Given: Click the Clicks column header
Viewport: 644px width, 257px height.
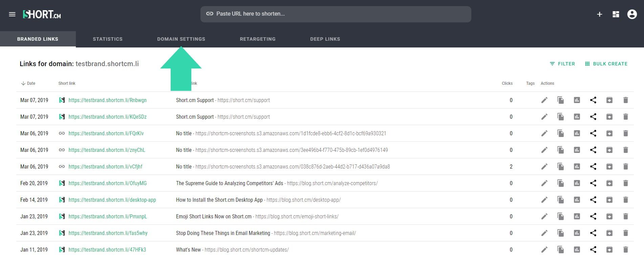Looking at the screenshot, I should pyautogui.click(x=507, y=83).
